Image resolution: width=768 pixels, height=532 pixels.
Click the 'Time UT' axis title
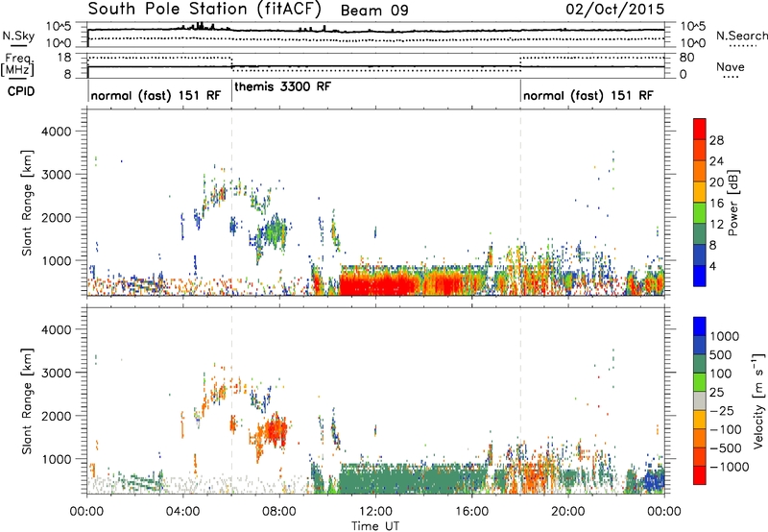click(x=375, y=525)
